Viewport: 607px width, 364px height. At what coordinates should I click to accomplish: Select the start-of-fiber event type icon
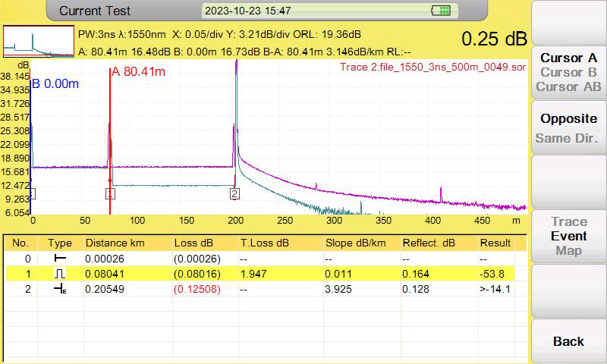tap(60, 259)
